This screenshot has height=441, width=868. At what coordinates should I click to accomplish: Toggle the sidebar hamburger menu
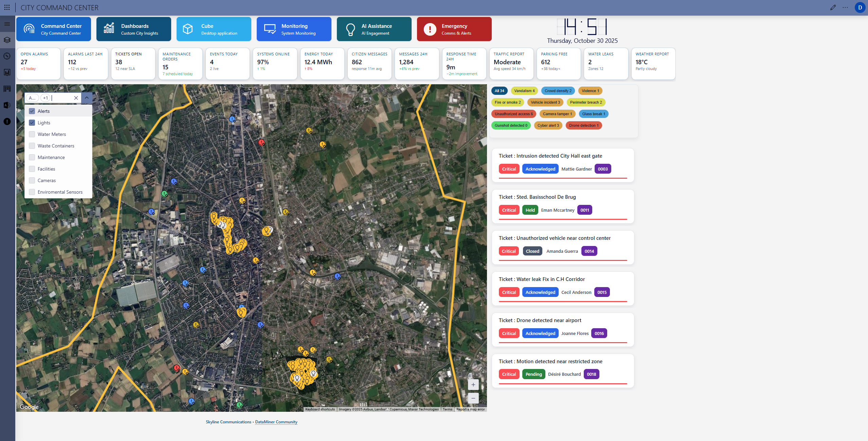pyautogui.click(x=7, y=24)
